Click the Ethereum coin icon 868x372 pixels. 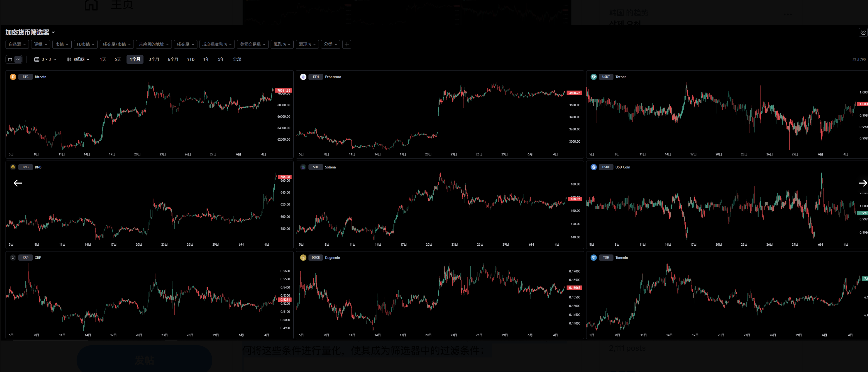[x=303, y=77]
